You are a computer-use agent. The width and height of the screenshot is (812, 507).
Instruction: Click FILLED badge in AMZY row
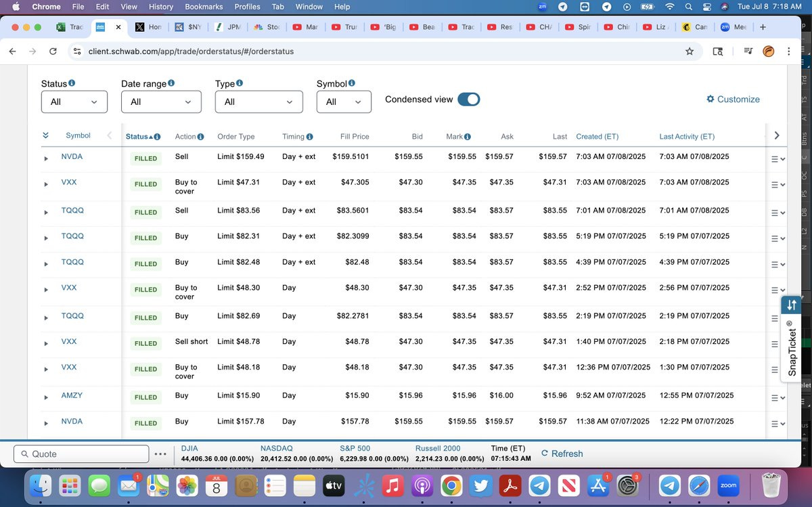pos(145,397)
